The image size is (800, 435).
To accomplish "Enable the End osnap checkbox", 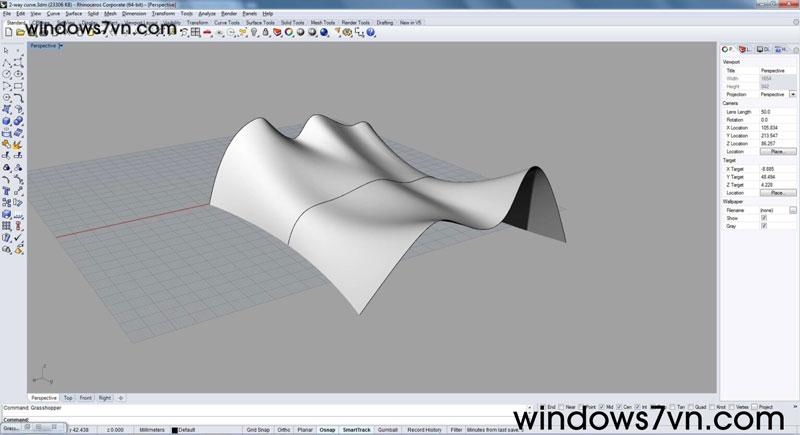I will pos(545,408).
